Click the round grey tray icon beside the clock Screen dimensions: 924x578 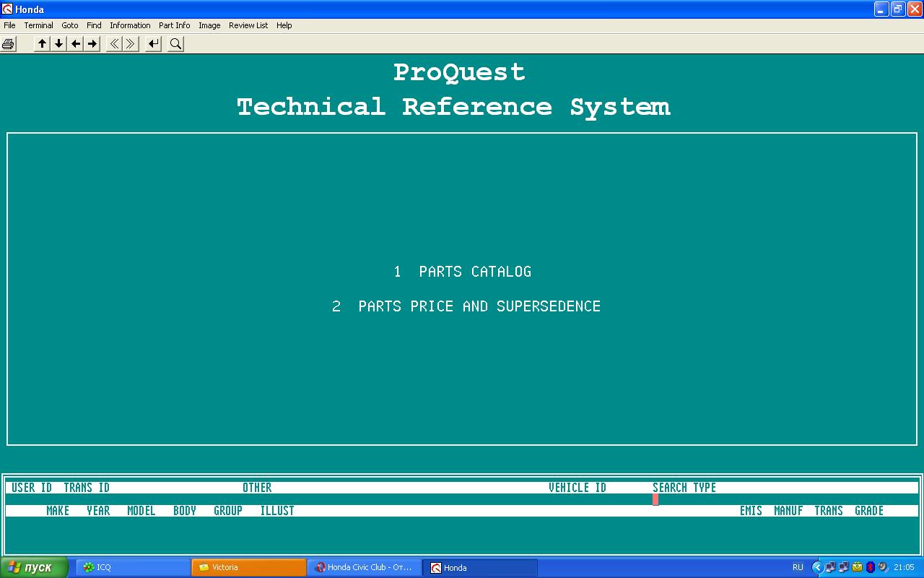tap(882, 567)
